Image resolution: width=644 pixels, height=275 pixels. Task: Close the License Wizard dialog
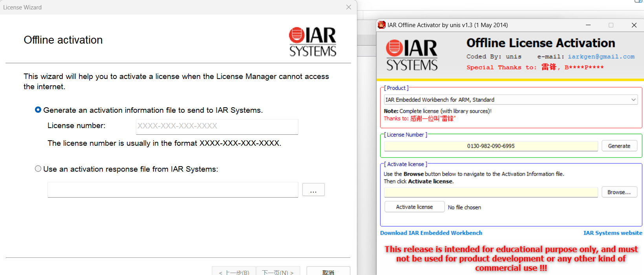349,7
